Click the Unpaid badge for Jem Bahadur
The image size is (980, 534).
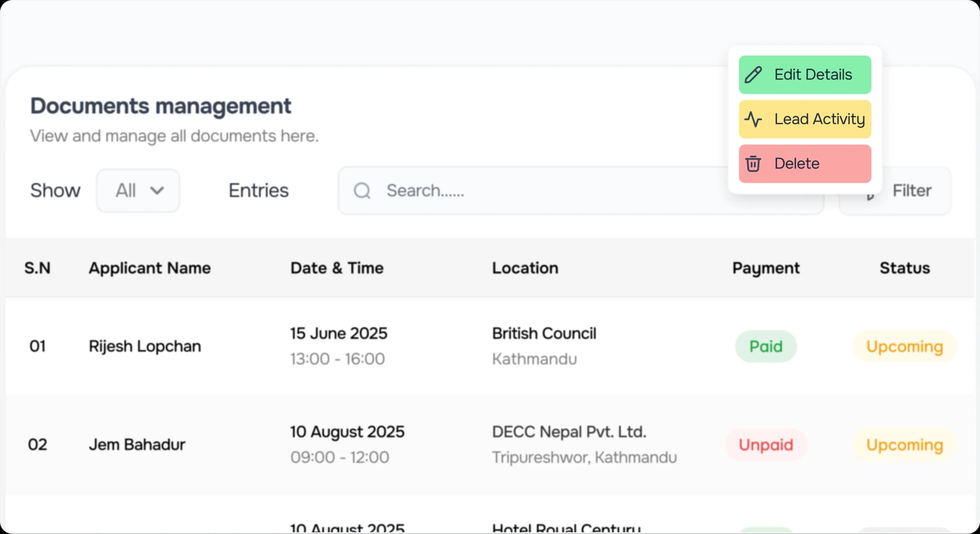(x=766, y=444)
